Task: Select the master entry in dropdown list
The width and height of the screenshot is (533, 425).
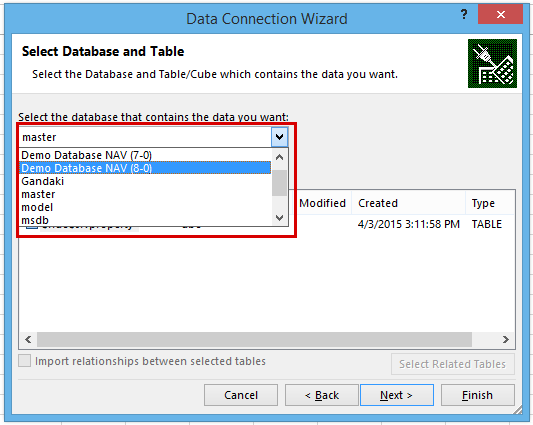Action: click(145, 194)
